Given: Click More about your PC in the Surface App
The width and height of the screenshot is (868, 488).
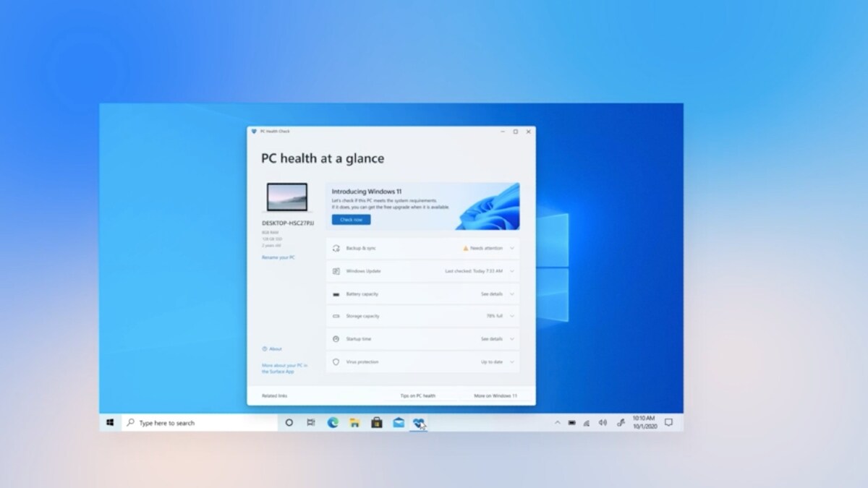Looking at the screenshot, I should coord(285,368).
